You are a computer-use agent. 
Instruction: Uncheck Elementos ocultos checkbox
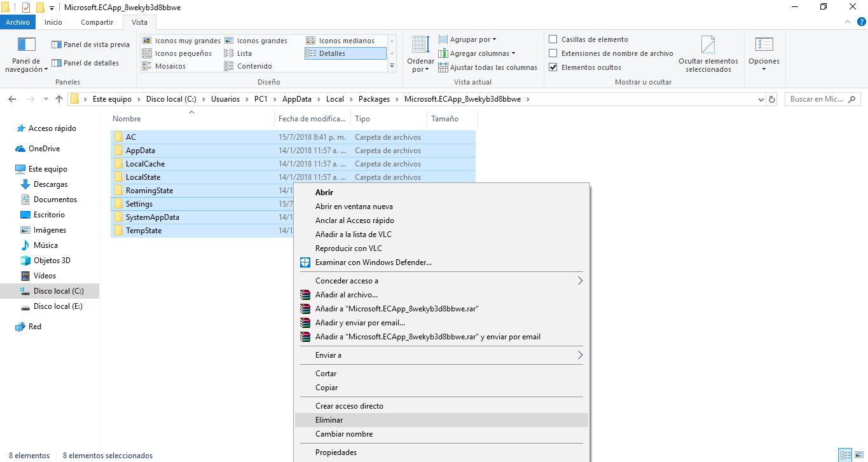click(553, 67)
